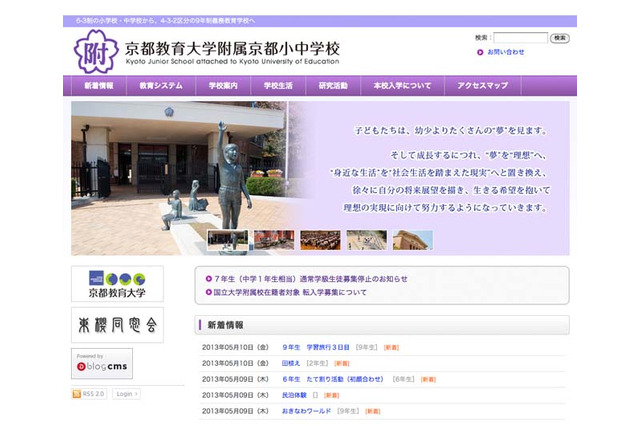640x426 pixels.
Task: Follow the お問い合わせ contact link
Action: 506,52
